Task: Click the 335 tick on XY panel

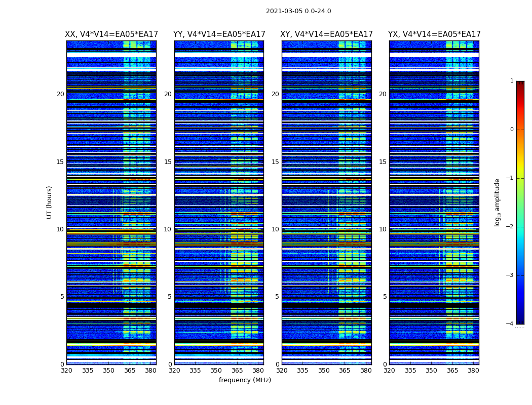Action: [x=302, y=371]
